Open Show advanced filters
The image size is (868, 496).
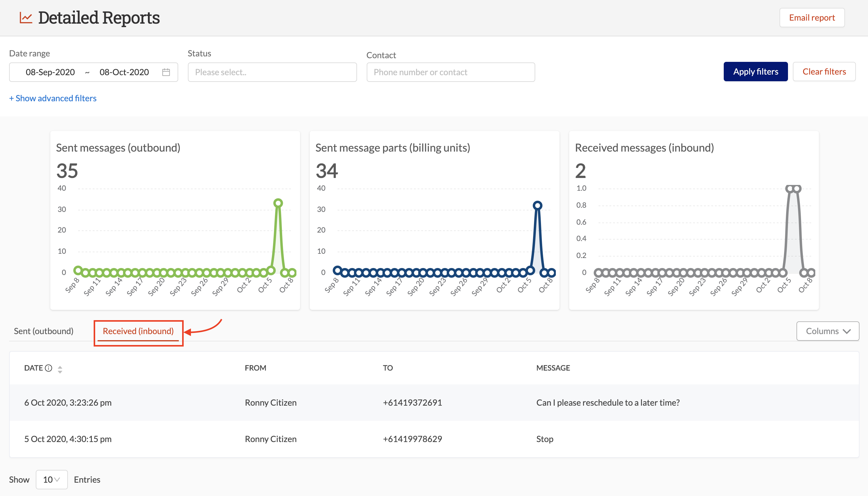click(x=52, y=98)
